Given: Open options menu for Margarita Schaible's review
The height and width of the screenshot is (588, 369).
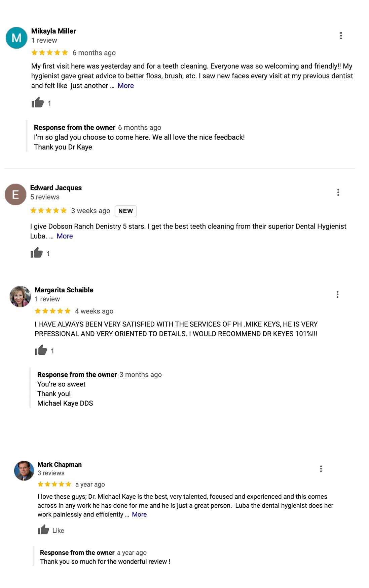Looking at the screenshot, I should coord(337,294).
